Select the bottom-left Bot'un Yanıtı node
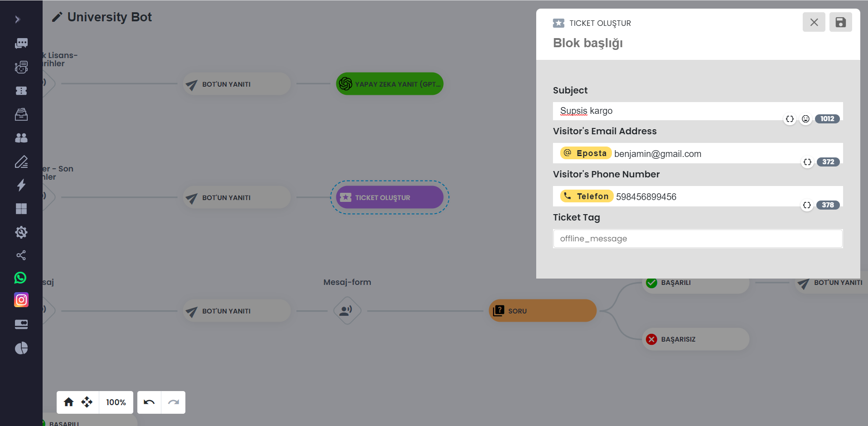 pyautogui.click(x=237, y=311)
